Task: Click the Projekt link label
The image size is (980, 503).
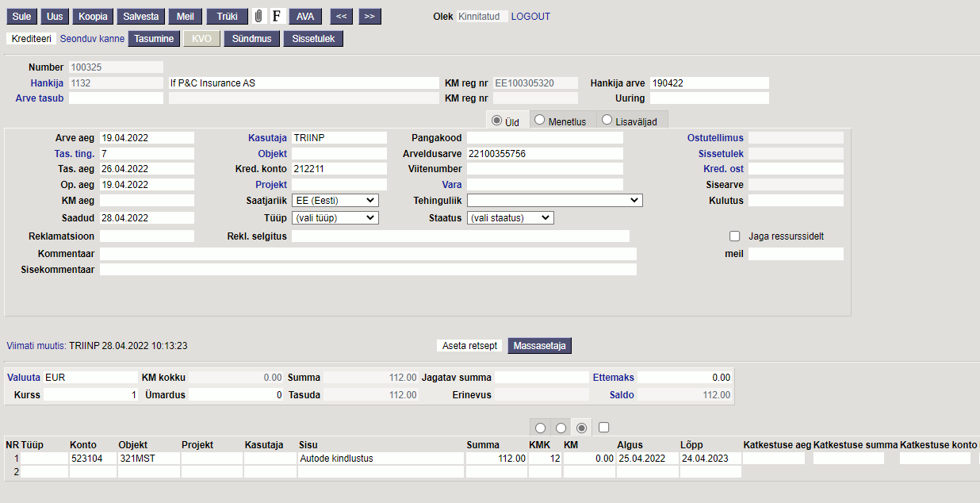Action: point(271,185)
